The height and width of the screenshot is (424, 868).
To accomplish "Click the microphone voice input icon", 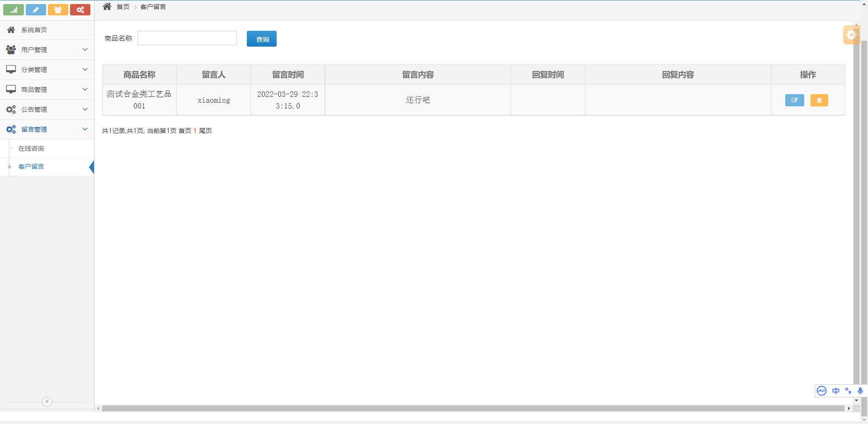I will click(x=860, y=391).
